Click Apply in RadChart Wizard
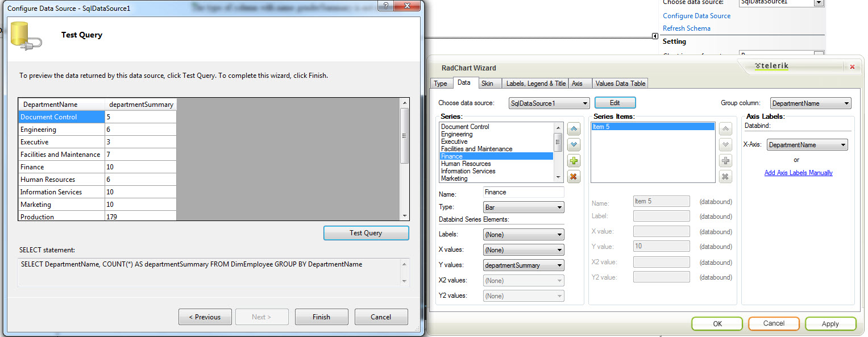The width and height of the screenshot is (868, 337). point(830,323)
